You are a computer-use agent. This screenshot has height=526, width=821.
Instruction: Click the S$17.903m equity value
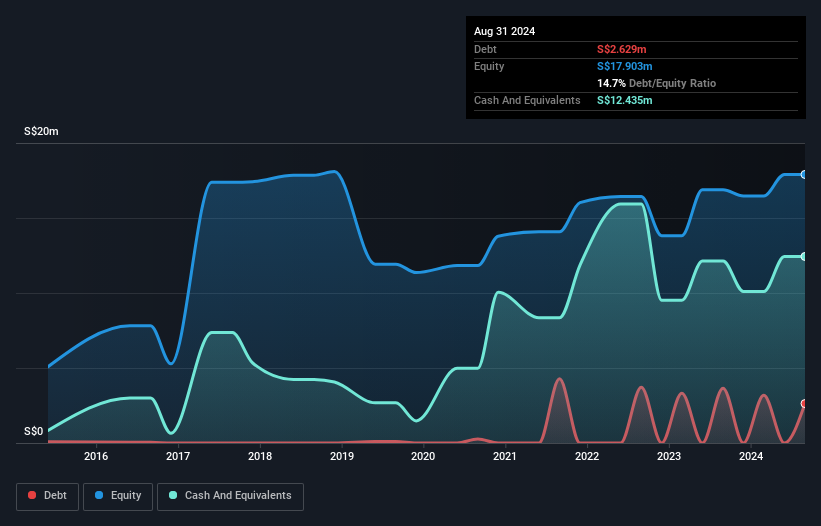625,66
